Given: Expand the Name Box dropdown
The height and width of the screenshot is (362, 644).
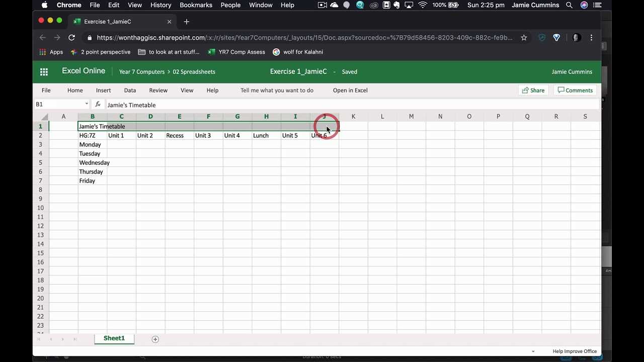Looking at the screenshot, I should (x=87, y=104).
